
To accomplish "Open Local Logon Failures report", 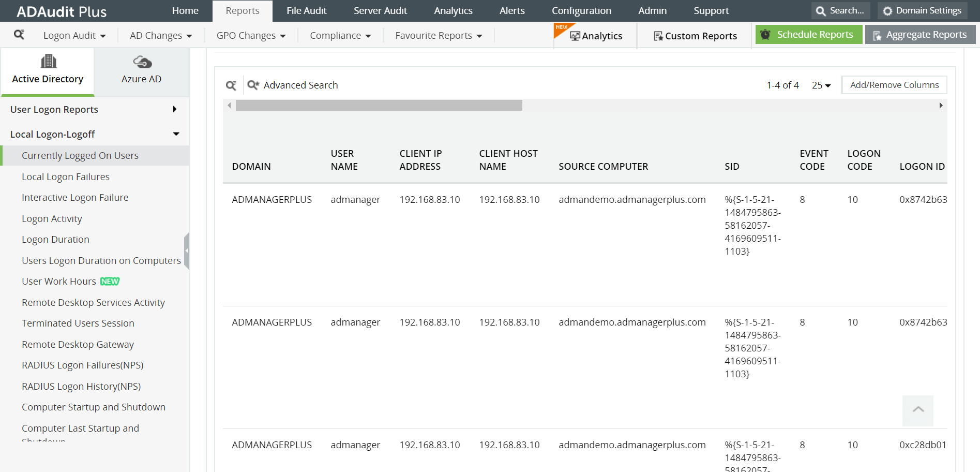I will tap(66, 177).
